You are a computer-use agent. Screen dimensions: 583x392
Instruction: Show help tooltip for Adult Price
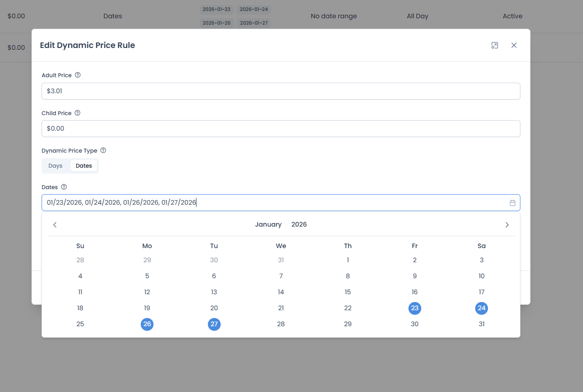pos(78,75)
